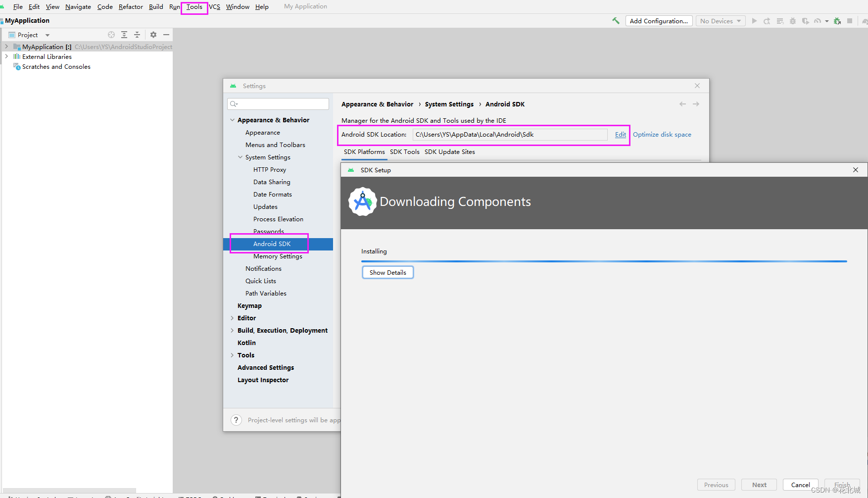The width and height of the screenshot is (868, 498).
Task: Click the Make Project hammer icon
Action: pyautogui.click(x=616, y=21)
